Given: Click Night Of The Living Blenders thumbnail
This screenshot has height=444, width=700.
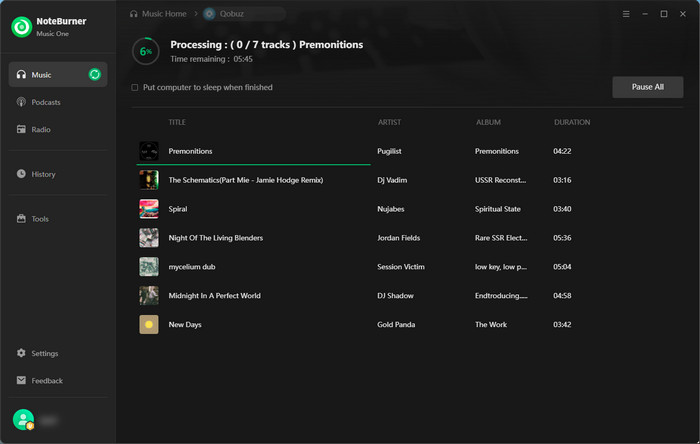Looking at the screenshot, I should point(149,238).
